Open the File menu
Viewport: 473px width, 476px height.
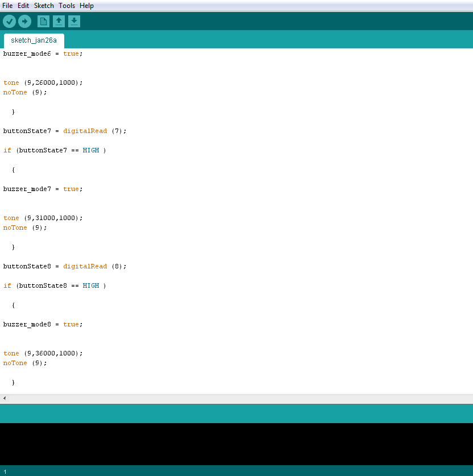tap(7, 6)
